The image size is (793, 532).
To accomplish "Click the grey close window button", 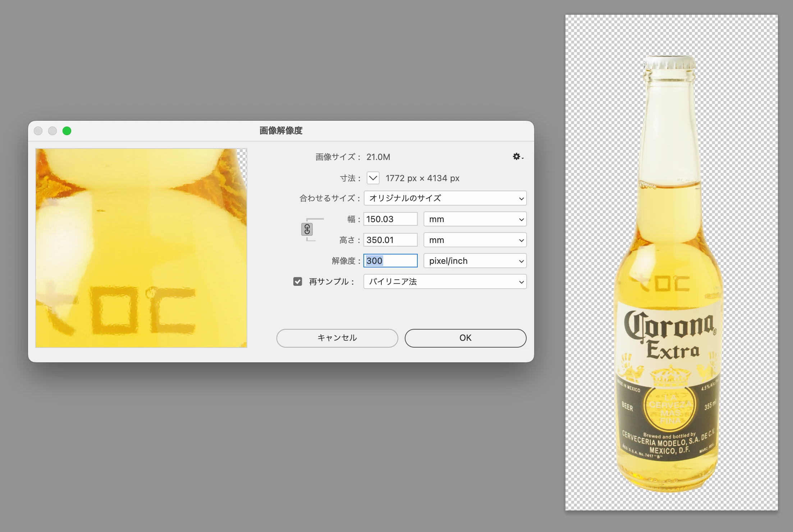I will click(38, 131).
